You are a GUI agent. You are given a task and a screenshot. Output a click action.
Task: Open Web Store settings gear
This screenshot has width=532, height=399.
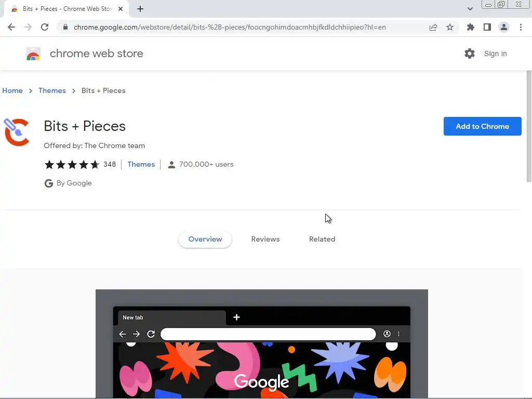coord(470,54)
